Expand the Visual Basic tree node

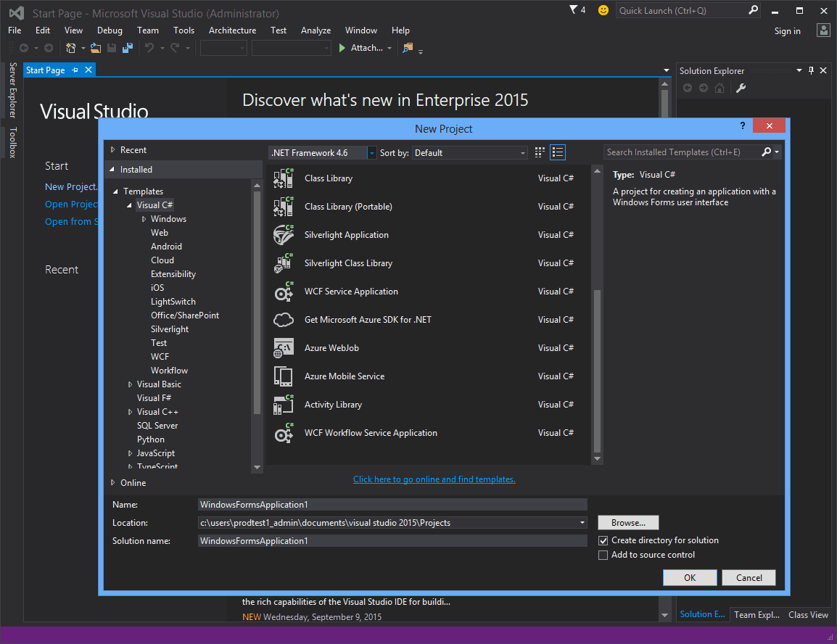coord(130,384)
